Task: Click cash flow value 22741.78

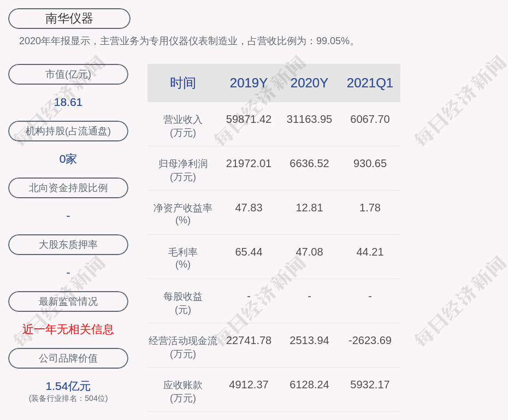Action: tap(249, 341)
